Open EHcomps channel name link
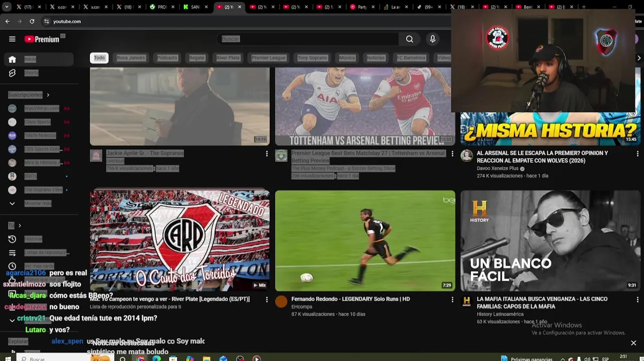The width and height of the screenshot is (644, 361). click(302, 306)
